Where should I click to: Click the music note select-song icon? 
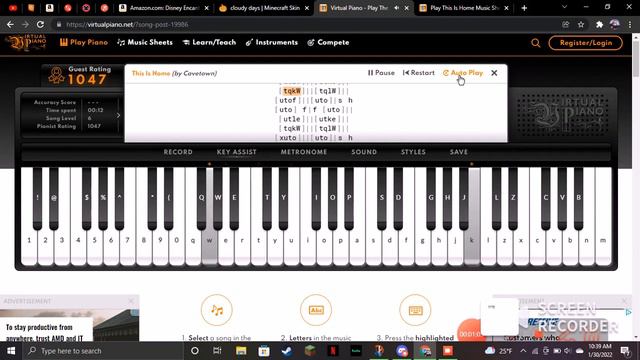pos(217,310)
